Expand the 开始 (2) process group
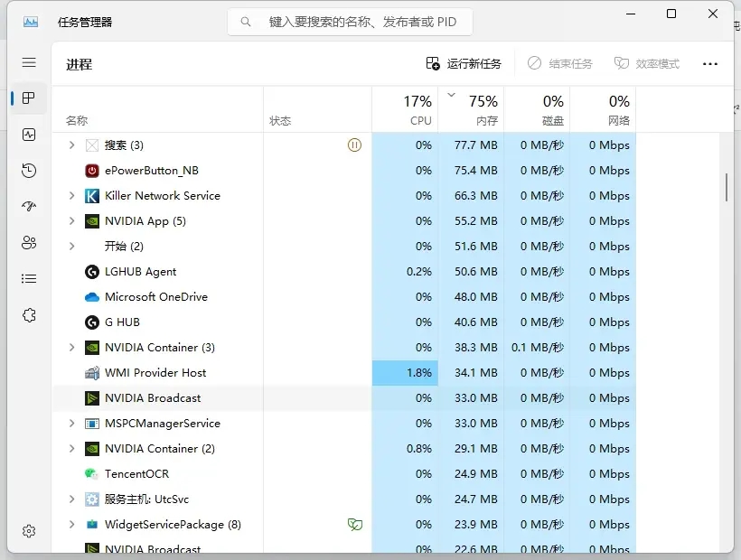This screenshot has width=741, height=560. point(71,246)
